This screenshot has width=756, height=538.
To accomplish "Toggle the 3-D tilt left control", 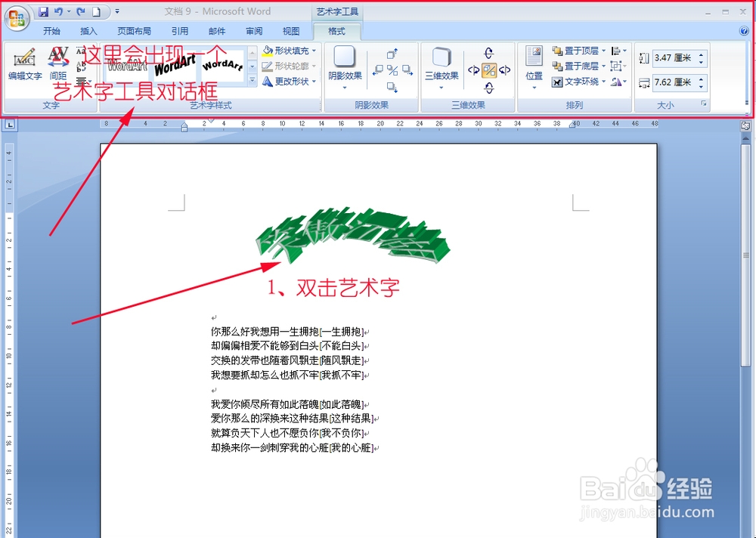I will (x=473, y=70).
